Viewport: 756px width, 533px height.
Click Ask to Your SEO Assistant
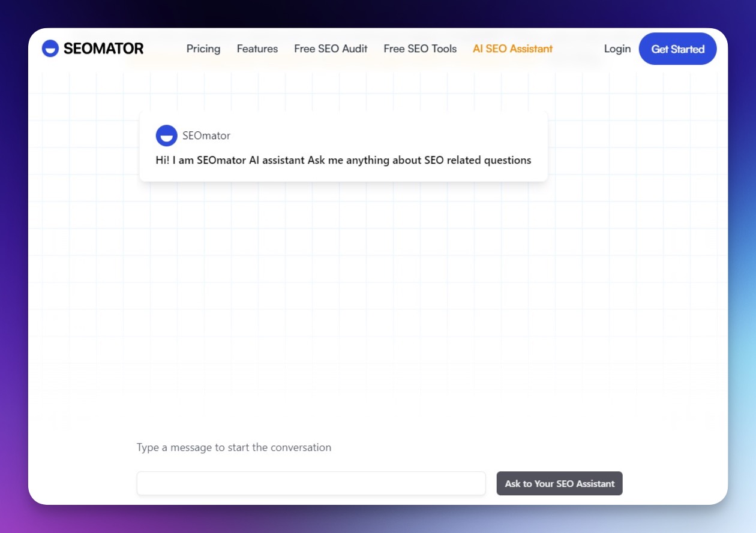[559, 483]
